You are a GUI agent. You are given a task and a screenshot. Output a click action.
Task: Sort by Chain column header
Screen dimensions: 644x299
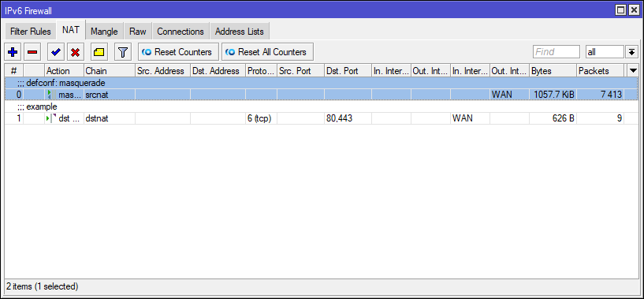tap(110, 71)
